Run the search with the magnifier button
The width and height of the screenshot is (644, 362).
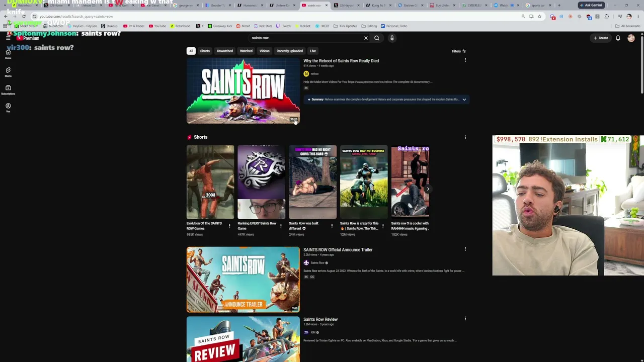coord(376,38)
